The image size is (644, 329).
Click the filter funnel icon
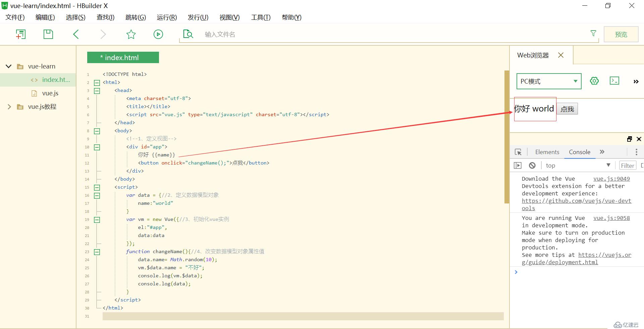[593, 33]
